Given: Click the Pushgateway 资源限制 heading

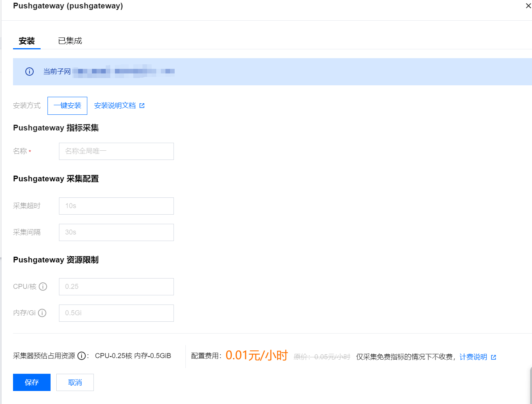Looking at the screenshot, I should [56, 260].
